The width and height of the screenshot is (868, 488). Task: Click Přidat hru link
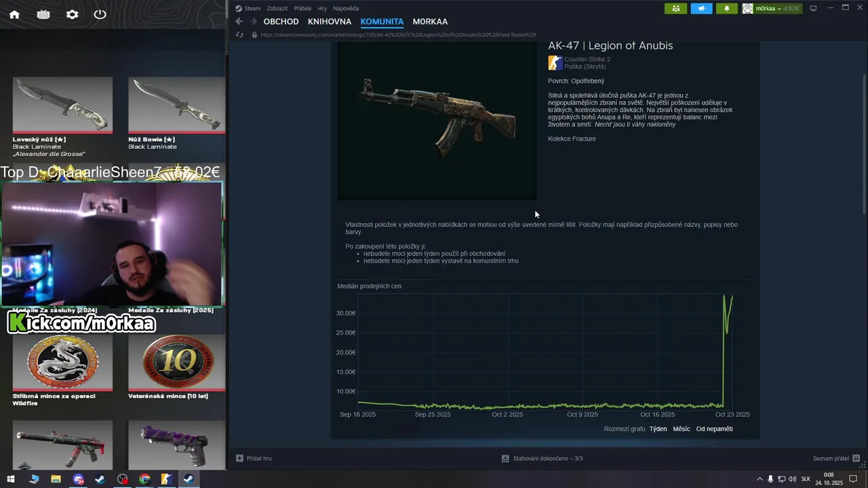259,458
